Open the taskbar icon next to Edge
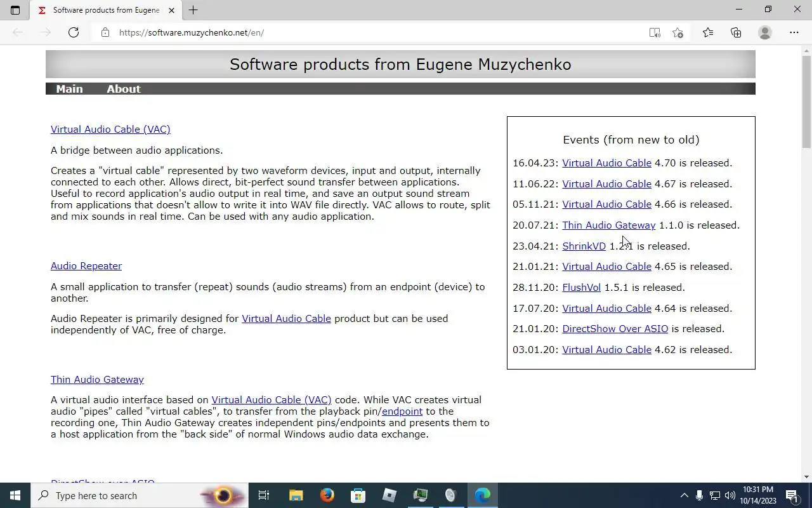Screen dimensions: 812x508 pyautogui.click(x=451, y=495)
